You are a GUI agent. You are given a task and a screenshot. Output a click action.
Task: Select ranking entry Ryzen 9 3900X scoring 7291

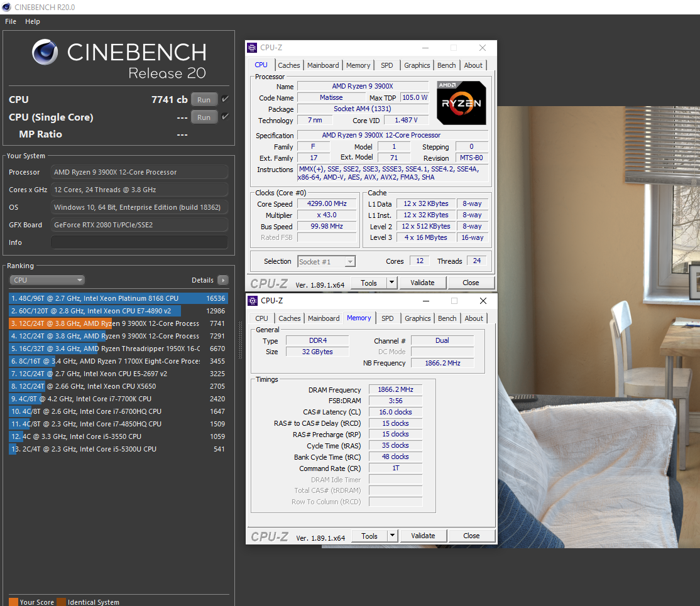pyautogui.click(x=118, y=335)
